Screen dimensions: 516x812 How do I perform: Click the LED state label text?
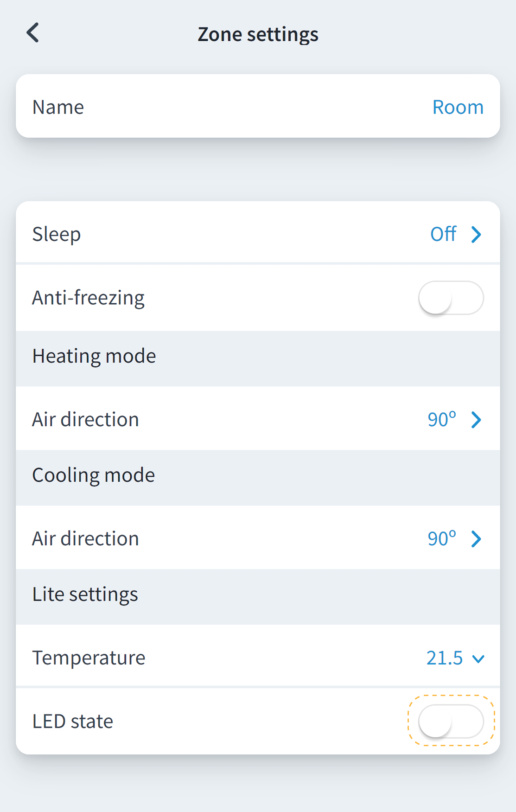click(73, 721)
